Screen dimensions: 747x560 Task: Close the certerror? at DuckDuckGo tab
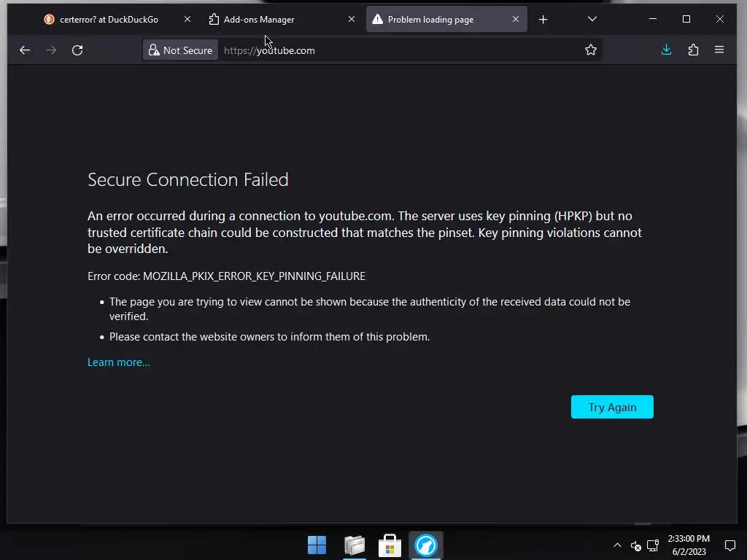pyautogui.click(x=187, y=19)
